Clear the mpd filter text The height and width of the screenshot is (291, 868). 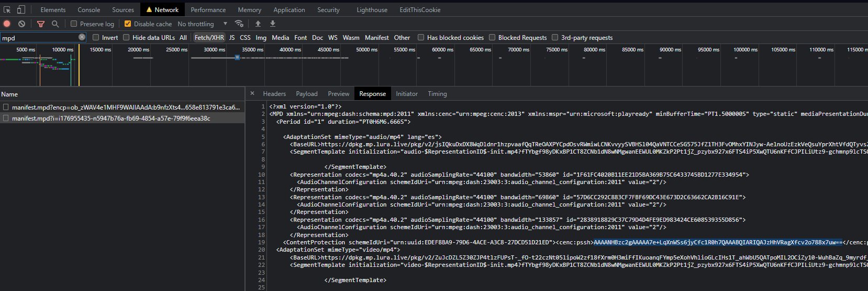pyautogui.click(x=82, y=37)
